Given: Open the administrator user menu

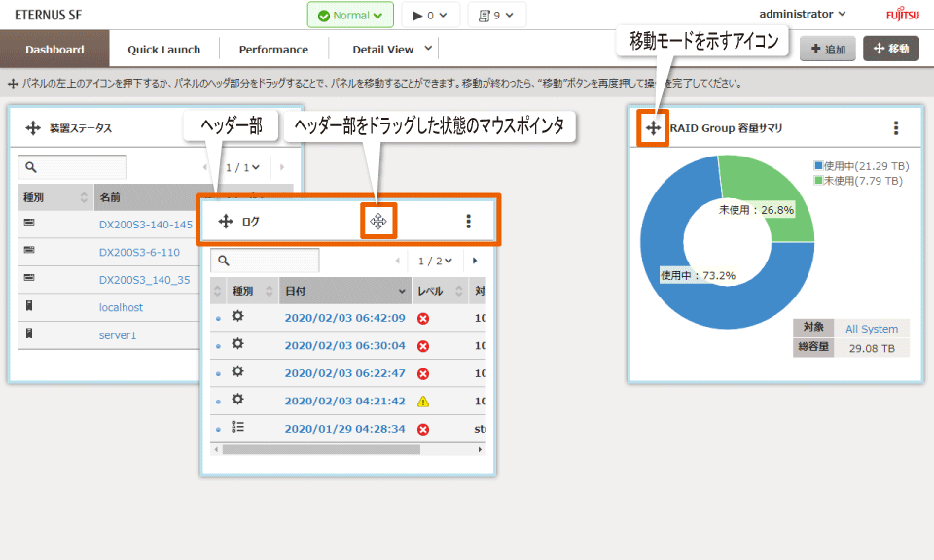Looking at the screenshot, I should tap(802, 14).
